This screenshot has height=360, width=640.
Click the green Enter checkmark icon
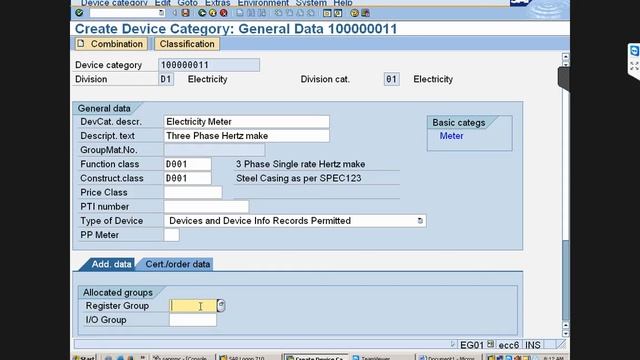79,13
